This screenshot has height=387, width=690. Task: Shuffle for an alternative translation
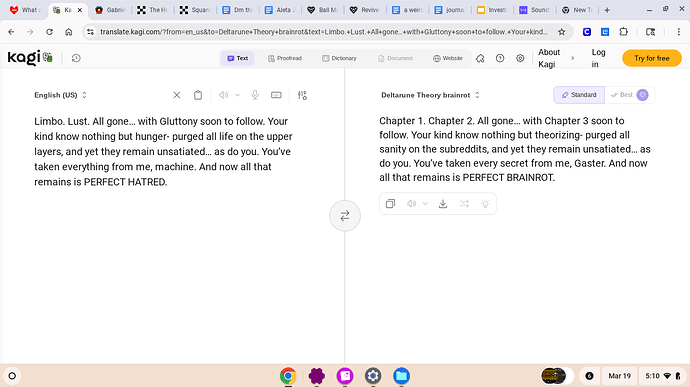point(464,203)
